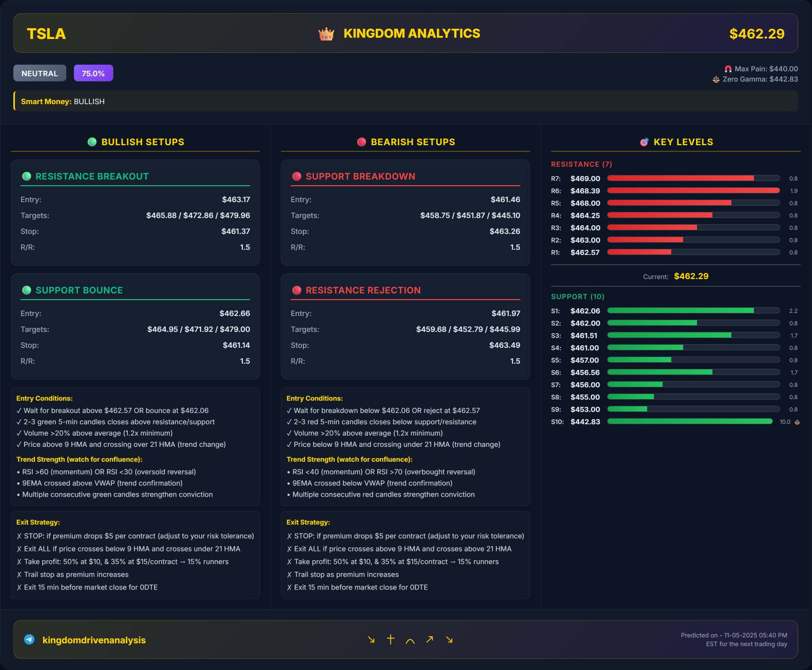The image size is (812, 670).
Task: Click Support Breakdown entry value $461.46
Action: [506, 200]
